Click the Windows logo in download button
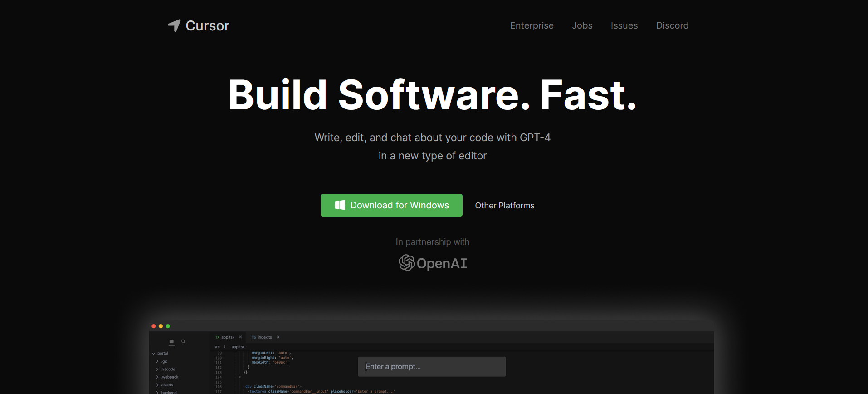This screenshot has height=394, width=868. [340, 205]
